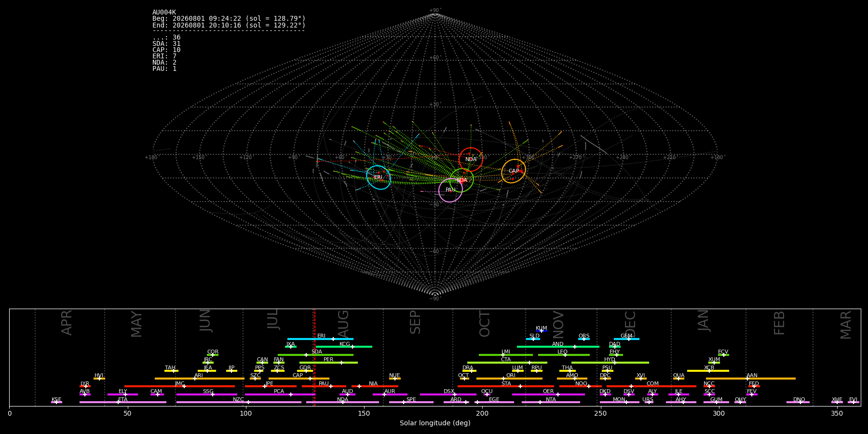
Task: Click the FEB month label
Action: [779, 323]
